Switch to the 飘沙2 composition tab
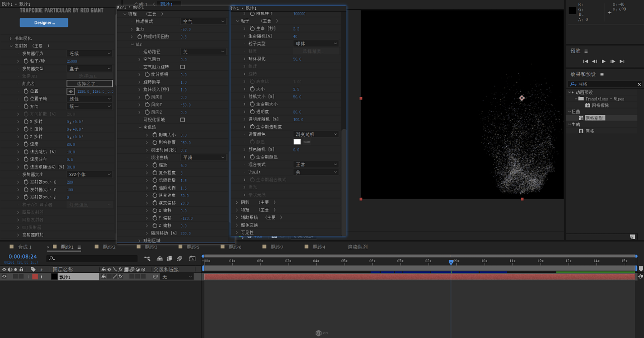Screen dimensions: 644x338 click(x=109, y=247)
